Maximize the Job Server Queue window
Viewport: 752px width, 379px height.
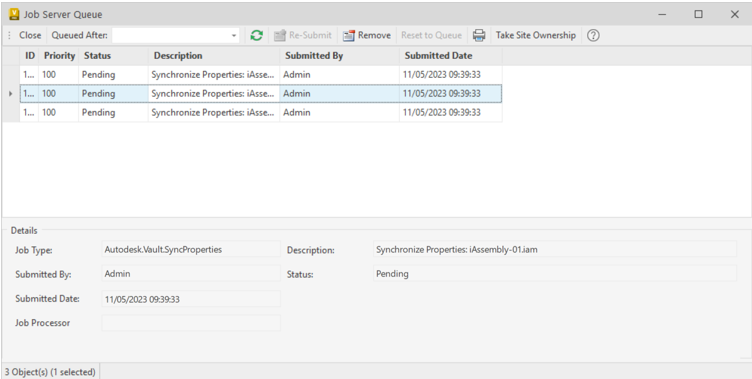(x=698, y=14)
